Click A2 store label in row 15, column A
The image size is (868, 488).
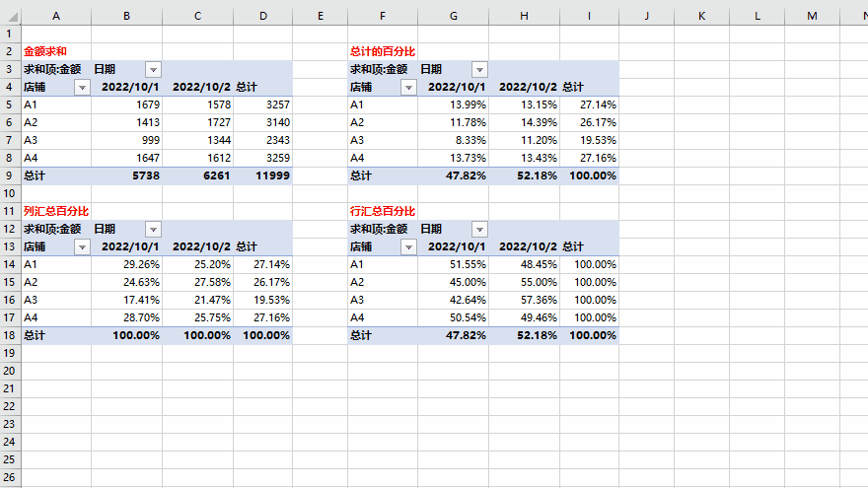(x=31, y=282)
